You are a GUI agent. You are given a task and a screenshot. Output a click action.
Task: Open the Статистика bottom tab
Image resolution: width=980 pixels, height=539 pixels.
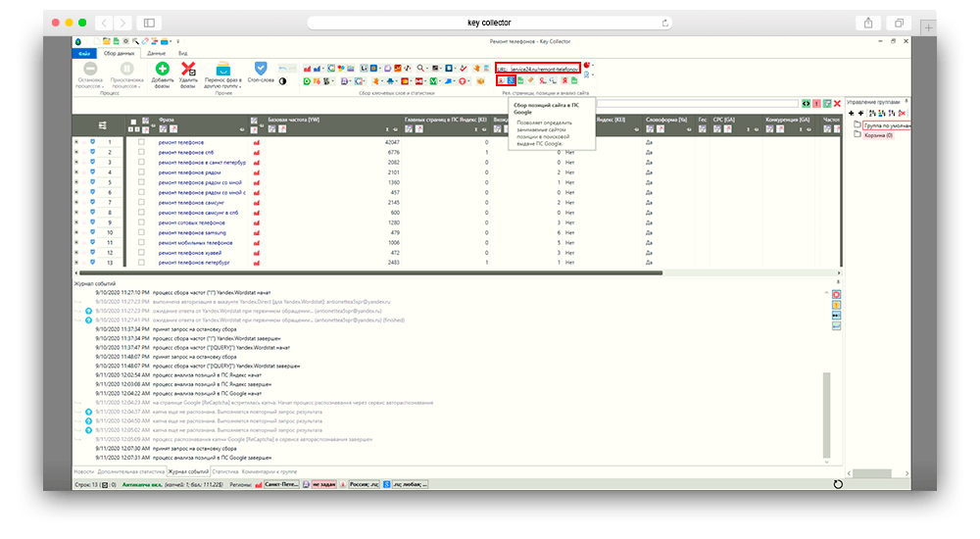(225, 471)
